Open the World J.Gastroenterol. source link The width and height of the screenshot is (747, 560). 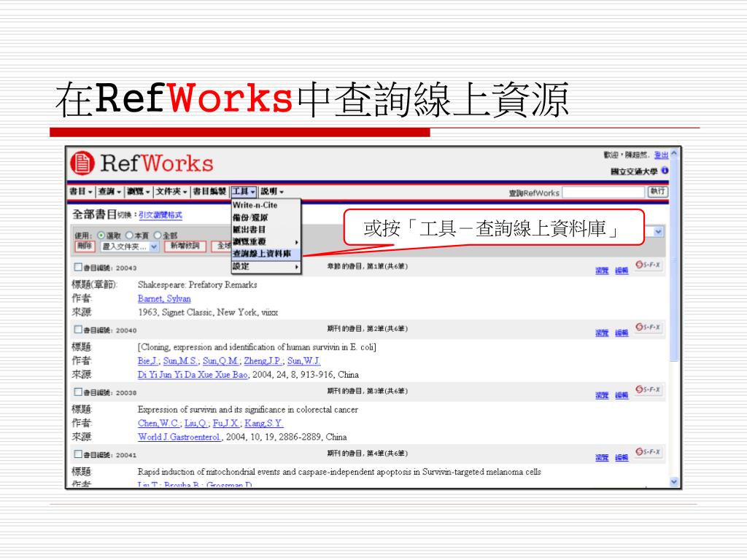point(179,437)
